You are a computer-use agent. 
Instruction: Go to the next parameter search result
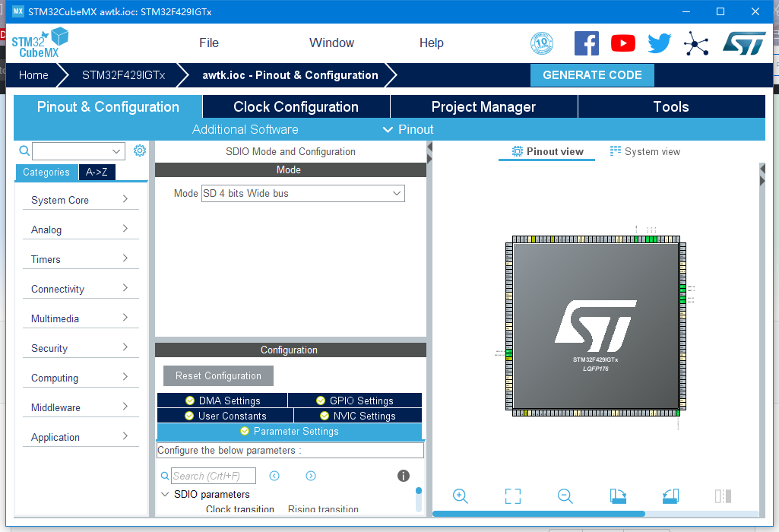coord(311,476)
